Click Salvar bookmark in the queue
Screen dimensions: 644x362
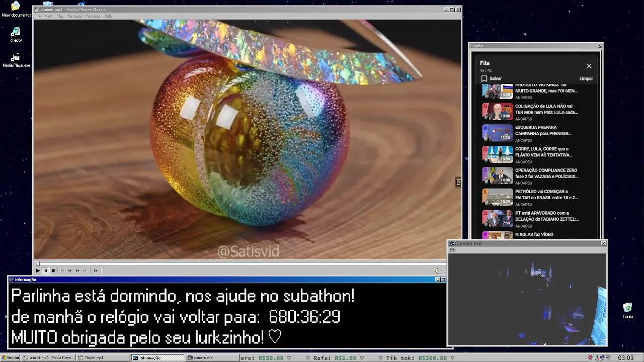click(x=492, y=78)
